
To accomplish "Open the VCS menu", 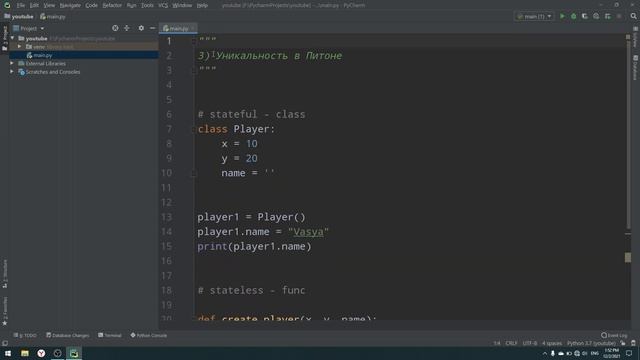I will coord(163,5).
